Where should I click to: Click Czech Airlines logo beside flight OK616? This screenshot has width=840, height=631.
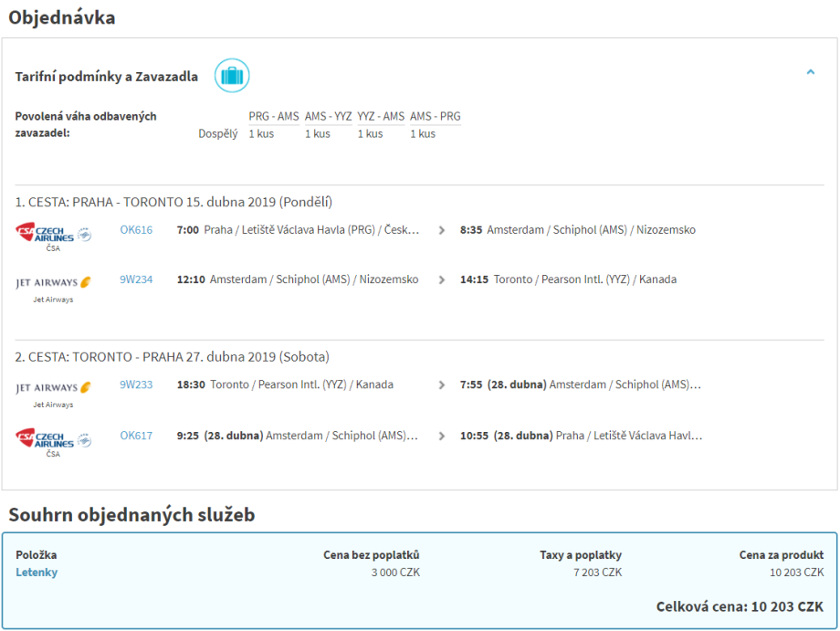point(54,234)
